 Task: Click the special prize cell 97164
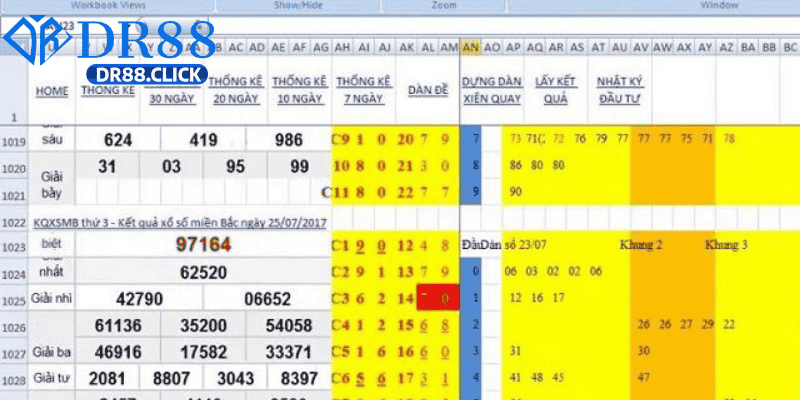tap(203, 245)
